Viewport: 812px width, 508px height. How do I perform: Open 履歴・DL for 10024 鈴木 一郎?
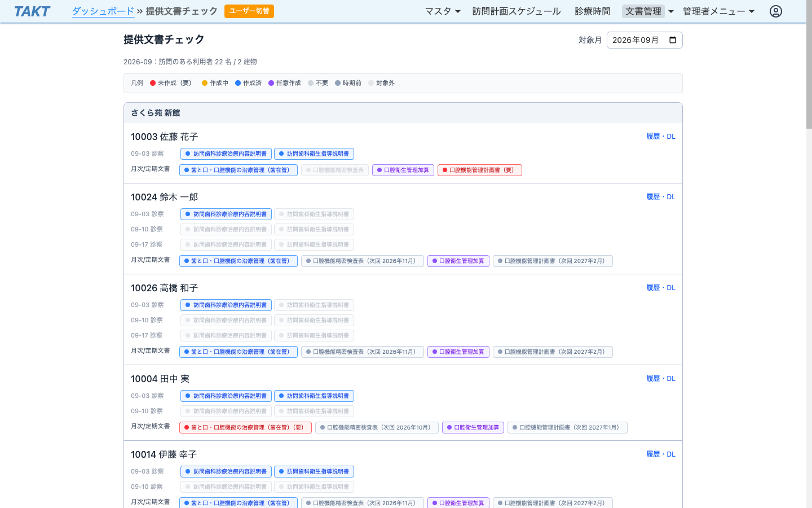click(x=661, y=197)
